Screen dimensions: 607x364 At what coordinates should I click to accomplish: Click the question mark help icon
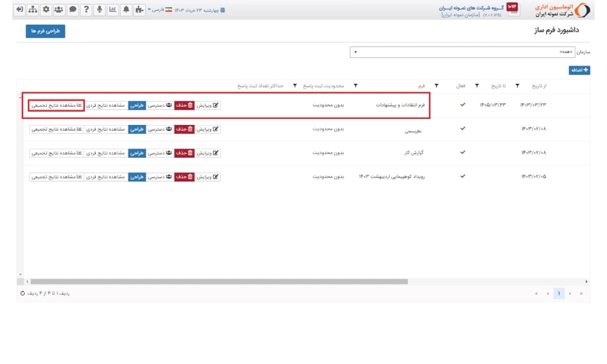(86, 10)
